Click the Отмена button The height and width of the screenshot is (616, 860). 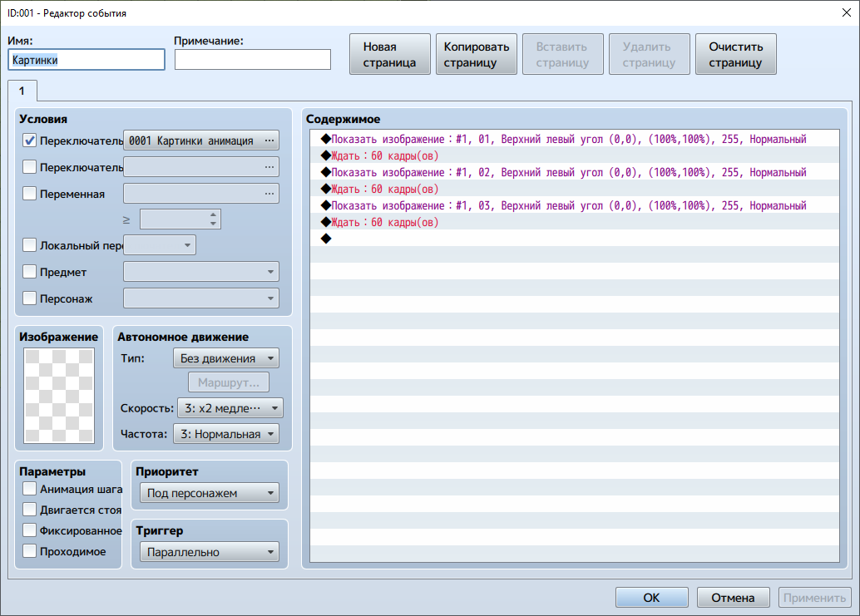[734, 598]
